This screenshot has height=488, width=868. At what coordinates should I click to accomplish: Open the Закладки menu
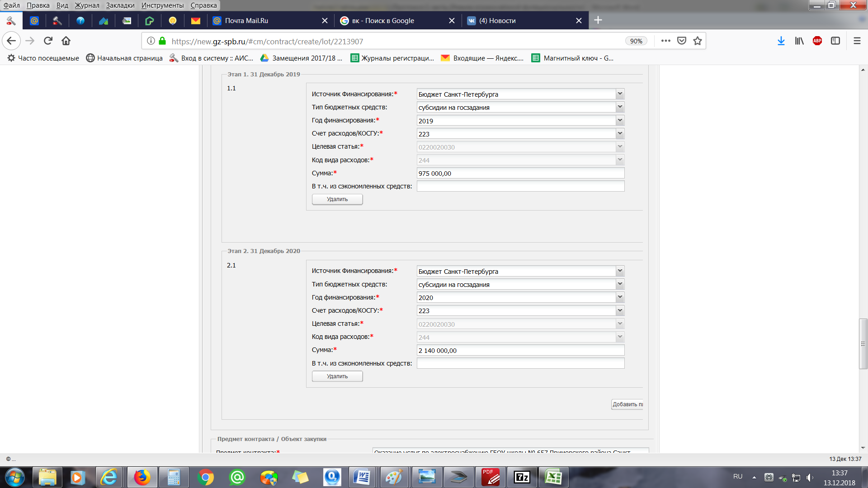[x=120, y=5]
